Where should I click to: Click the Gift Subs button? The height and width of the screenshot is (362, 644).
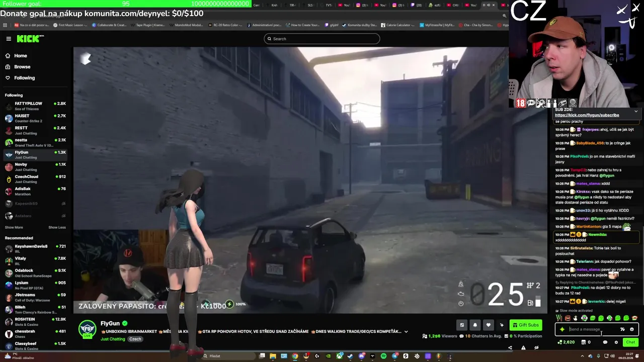[526, 325]
